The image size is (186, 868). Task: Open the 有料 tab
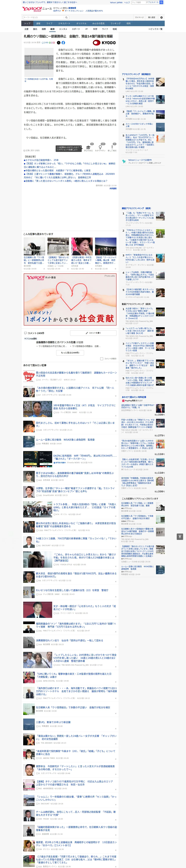click(x=128, y=24)
